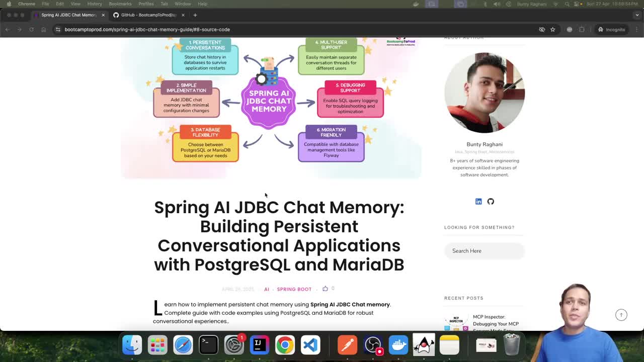644x362 pixels.
Task: Open Docker Desktop from the Dock
Action: click(398, 345)
